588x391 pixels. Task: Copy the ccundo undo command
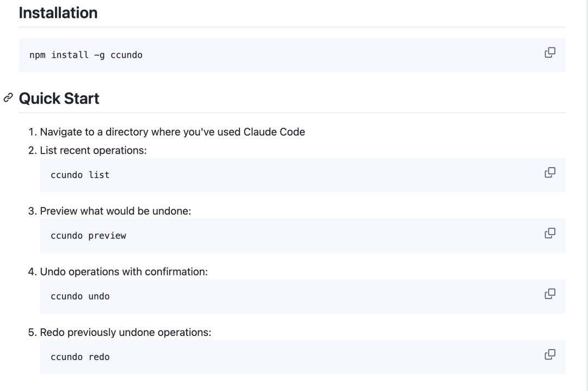click(550, 294)
